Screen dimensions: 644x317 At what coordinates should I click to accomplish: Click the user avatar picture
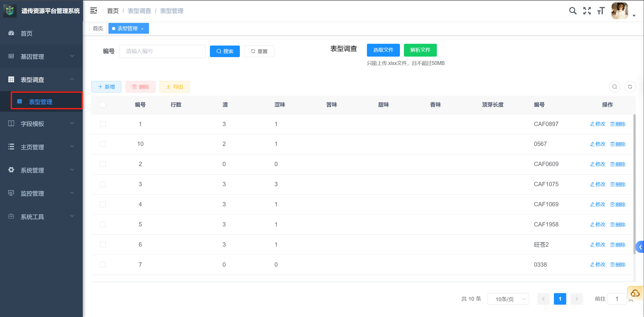point(620,11)
